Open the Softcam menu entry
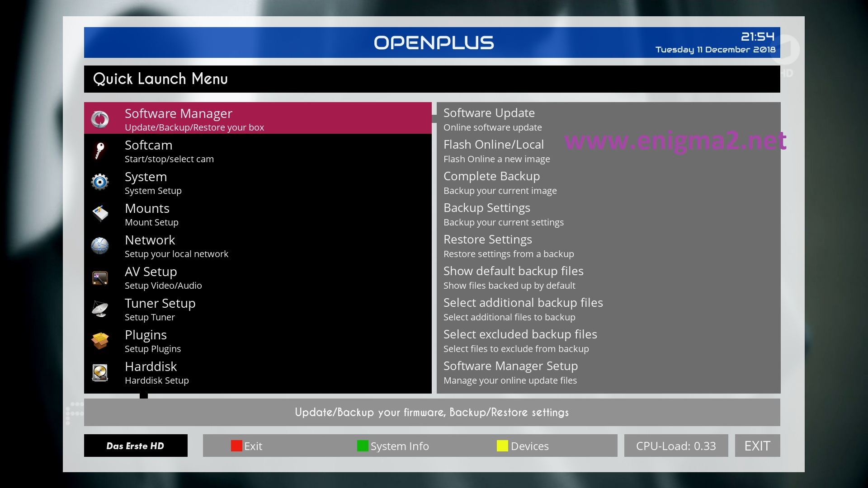868x488 pixels. point(258,150)
